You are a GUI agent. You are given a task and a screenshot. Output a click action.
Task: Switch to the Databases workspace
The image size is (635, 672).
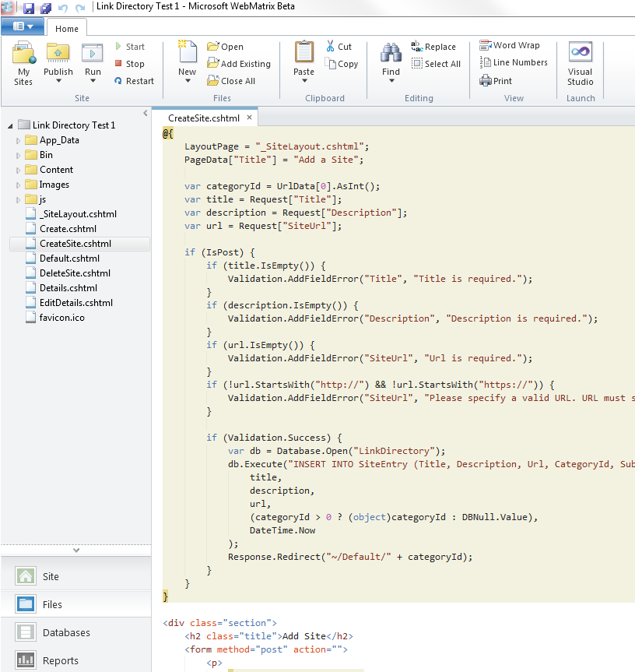[66, 632]
